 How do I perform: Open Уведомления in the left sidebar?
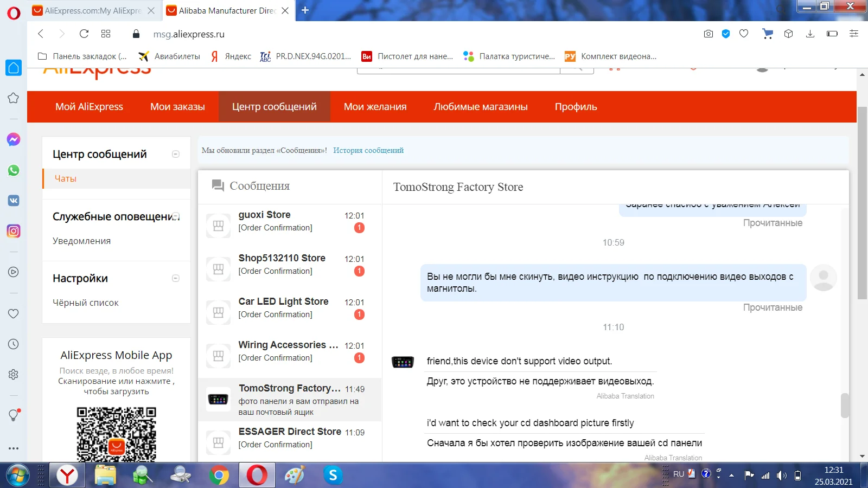pos(82,241)
